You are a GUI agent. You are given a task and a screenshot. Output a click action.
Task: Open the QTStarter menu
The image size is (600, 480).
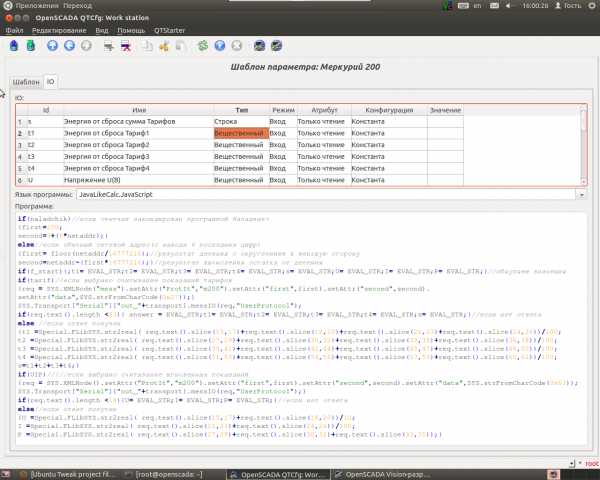[168, 30]
